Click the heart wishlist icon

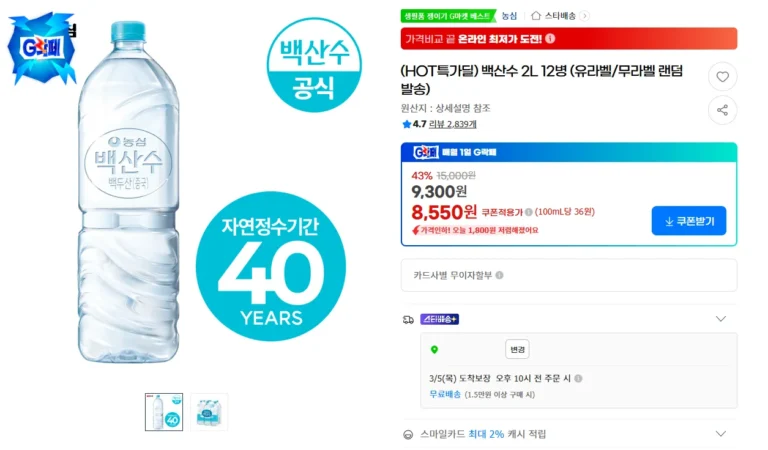tap(722, 77)
